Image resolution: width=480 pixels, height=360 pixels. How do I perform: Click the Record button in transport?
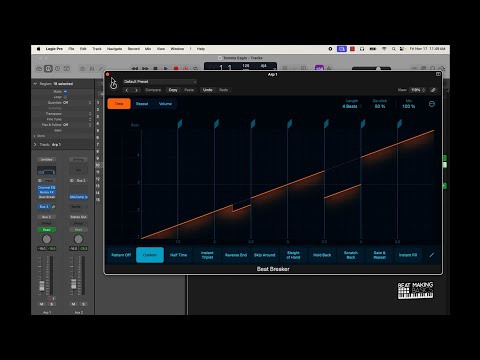(176, 68)
